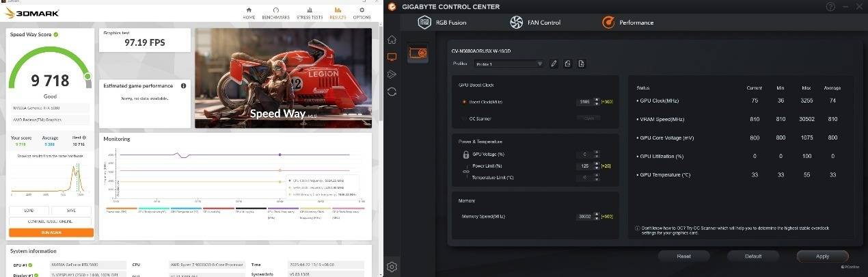Select the graphics card device thumbnail icon
The width and height of the screenshot is (868, 277).
[x=418, y=53]
